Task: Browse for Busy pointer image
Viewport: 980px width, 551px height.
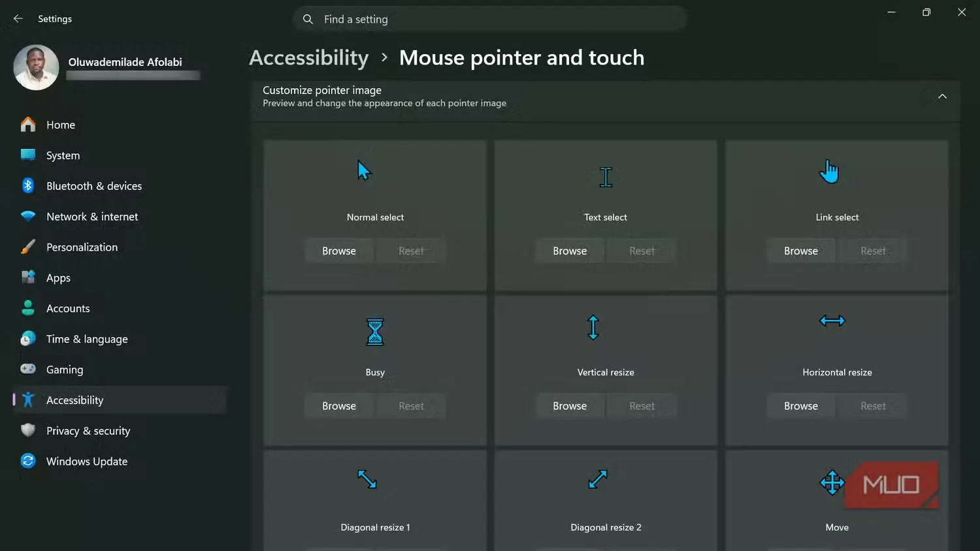Action: [x=339, y=406]
